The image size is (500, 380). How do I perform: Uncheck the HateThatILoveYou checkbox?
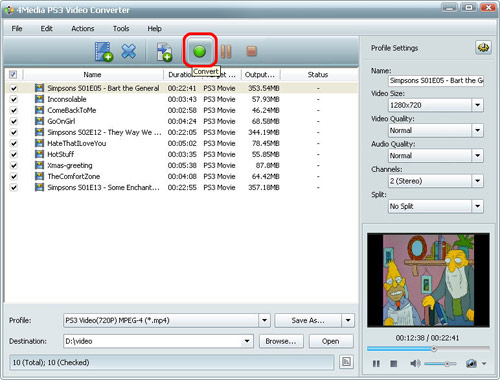tap(14, 143)
